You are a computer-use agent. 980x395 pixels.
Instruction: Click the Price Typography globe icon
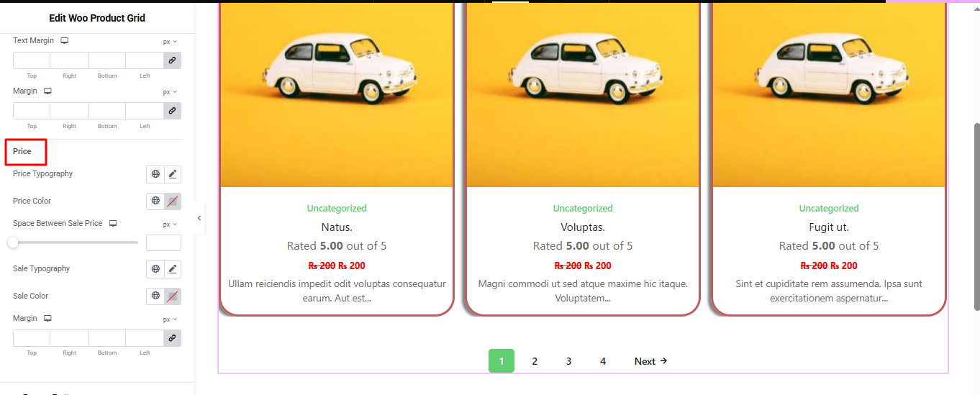point(155,174)
